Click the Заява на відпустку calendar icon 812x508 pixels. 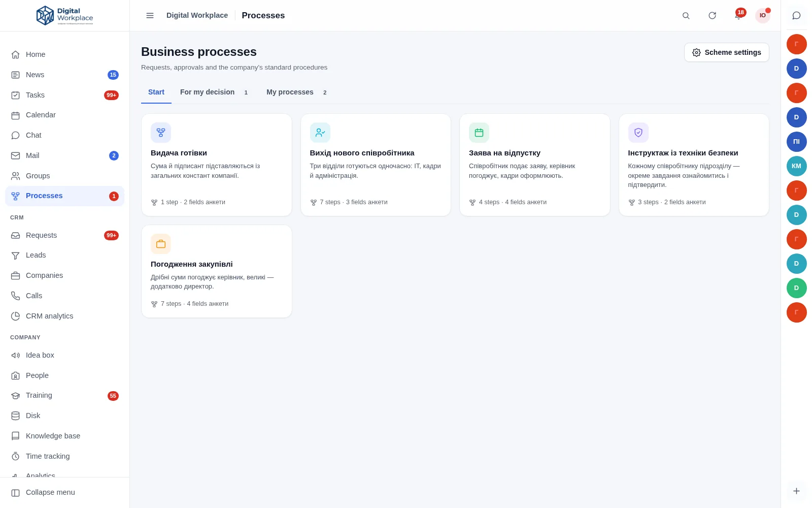(x=479, y=133)
